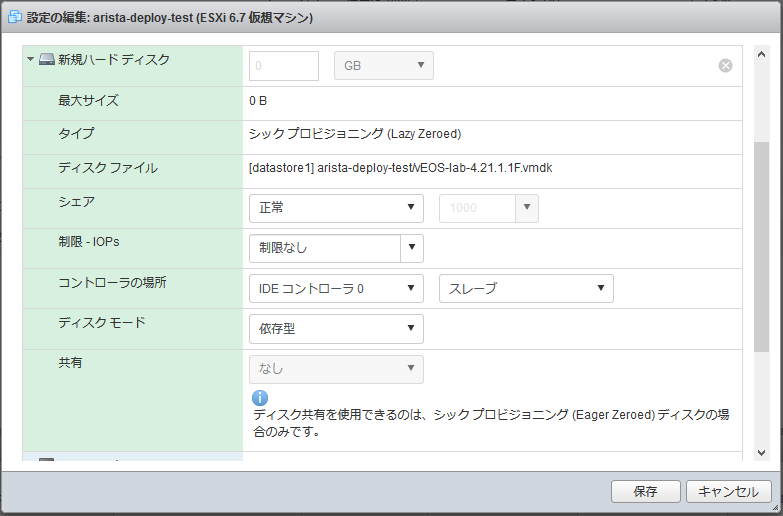Click シック プロビジョニング (Lazy Zeroed) text

(x=355, y=134)
